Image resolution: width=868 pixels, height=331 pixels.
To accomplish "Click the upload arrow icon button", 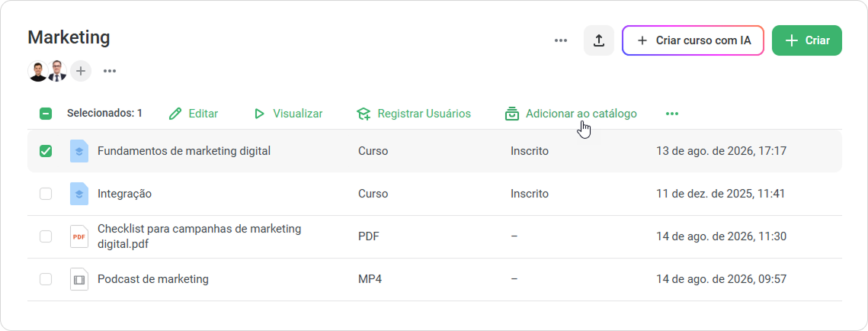I will pos(598,40).
